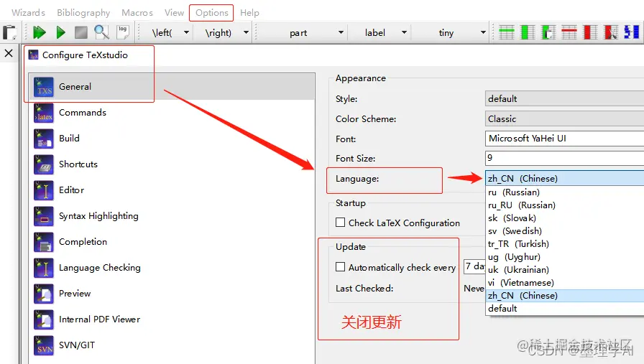Expand the label reference dropdown
Viewport: 644px width, 364px height.
point(404,32)
